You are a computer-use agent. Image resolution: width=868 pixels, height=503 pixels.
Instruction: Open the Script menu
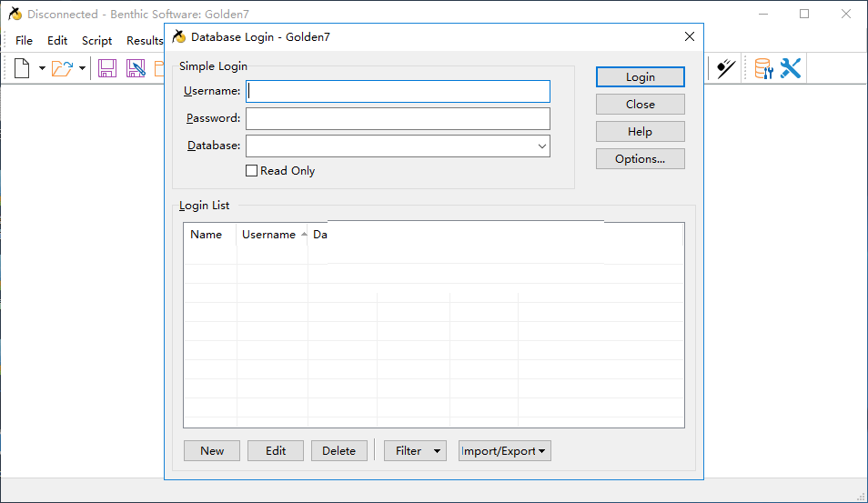click(x=96, y=41)
